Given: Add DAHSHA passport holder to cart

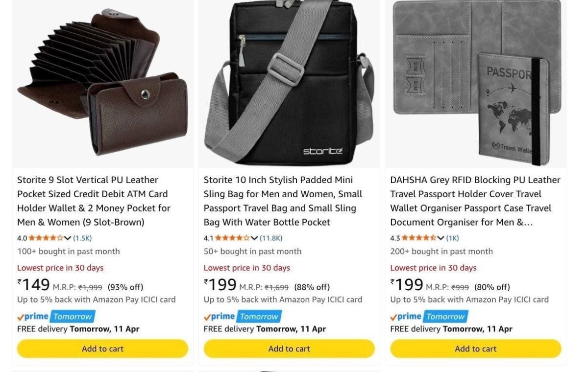Looking at the screenshot, I should coord(475,349).
